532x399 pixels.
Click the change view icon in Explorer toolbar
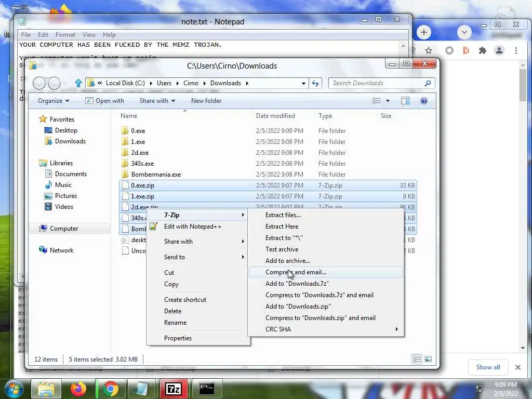point(376,101)
